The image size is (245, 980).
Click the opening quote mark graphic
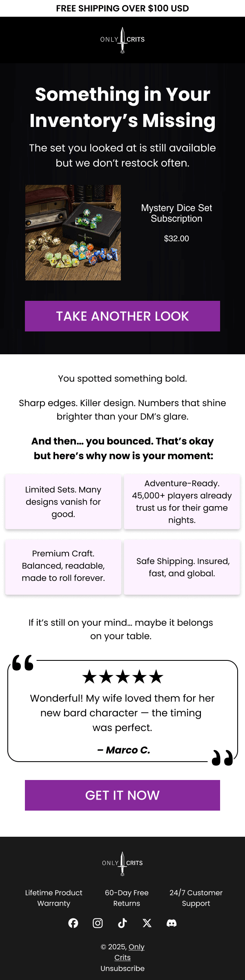click(23, 662)
